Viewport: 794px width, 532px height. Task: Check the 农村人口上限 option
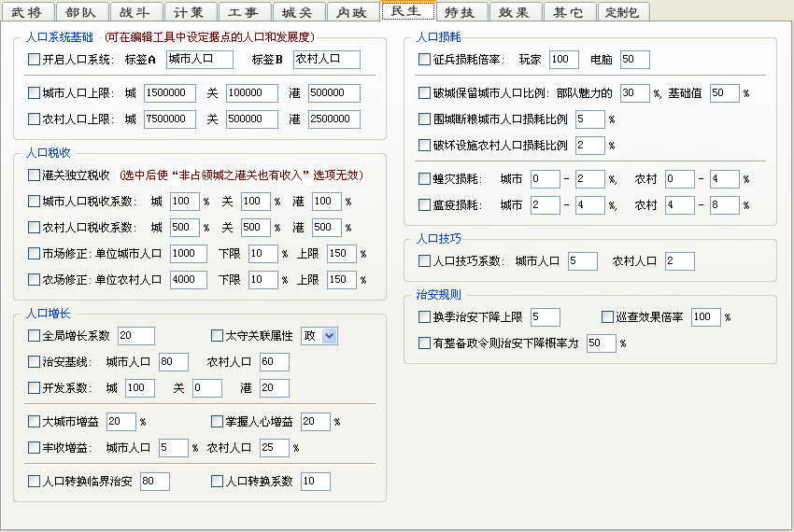tap(34, 119)
